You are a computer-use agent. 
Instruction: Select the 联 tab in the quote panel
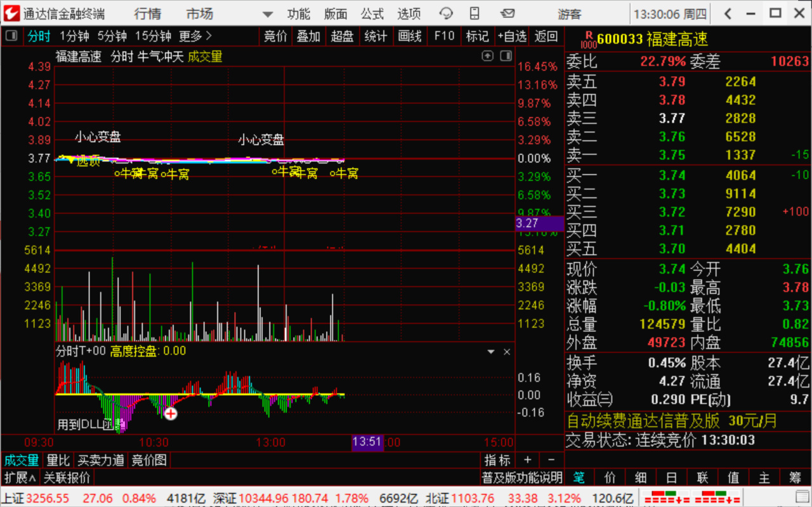click(x=702, y=477)
